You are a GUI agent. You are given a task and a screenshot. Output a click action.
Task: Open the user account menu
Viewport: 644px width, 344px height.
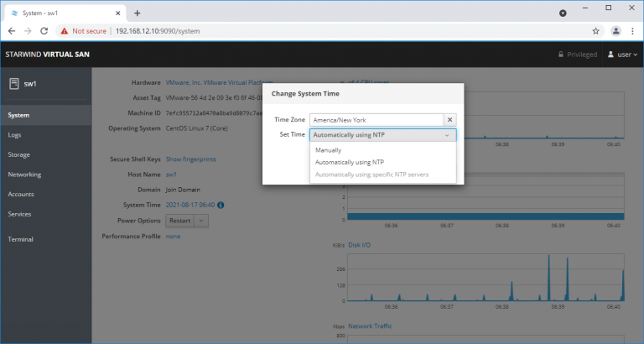623,55
